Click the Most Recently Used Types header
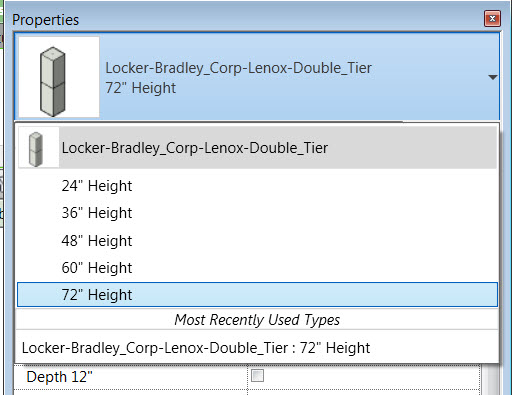The image size is (512, 395). click(x=257, y=320)
